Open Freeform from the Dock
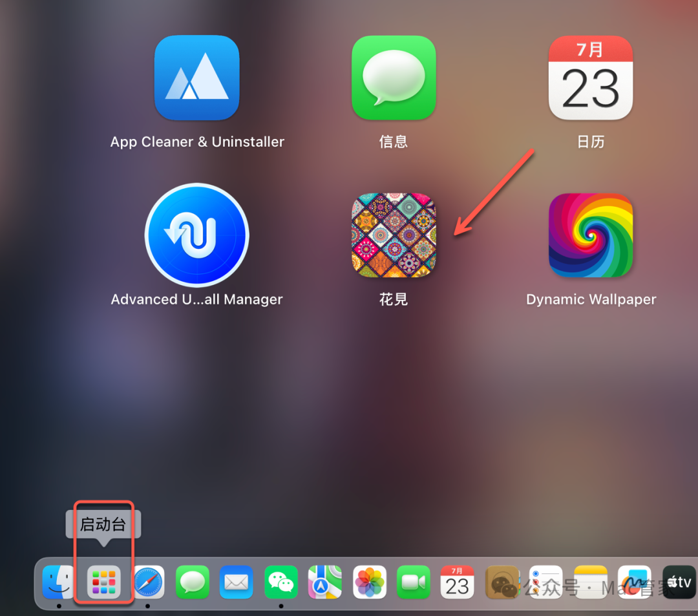Screen dimensions: 698x616 pos(635,582)
